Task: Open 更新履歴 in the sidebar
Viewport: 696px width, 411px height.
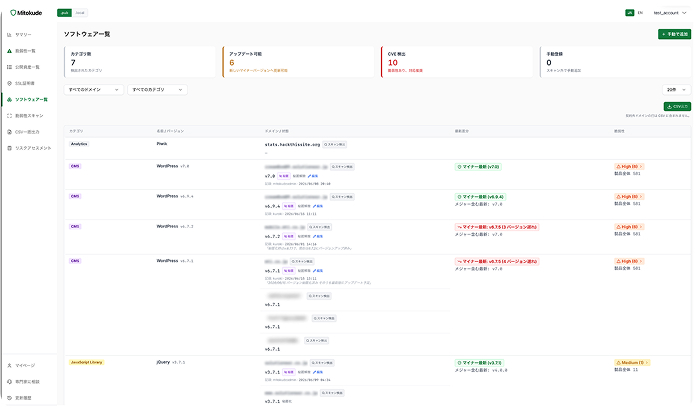Action: tap(24, 398)
